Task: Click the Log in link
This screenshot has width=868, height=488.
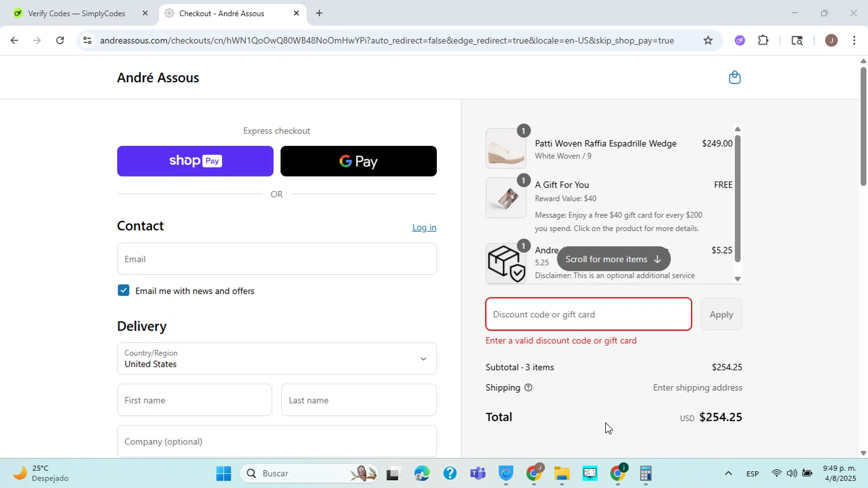Action: [424, 228]
